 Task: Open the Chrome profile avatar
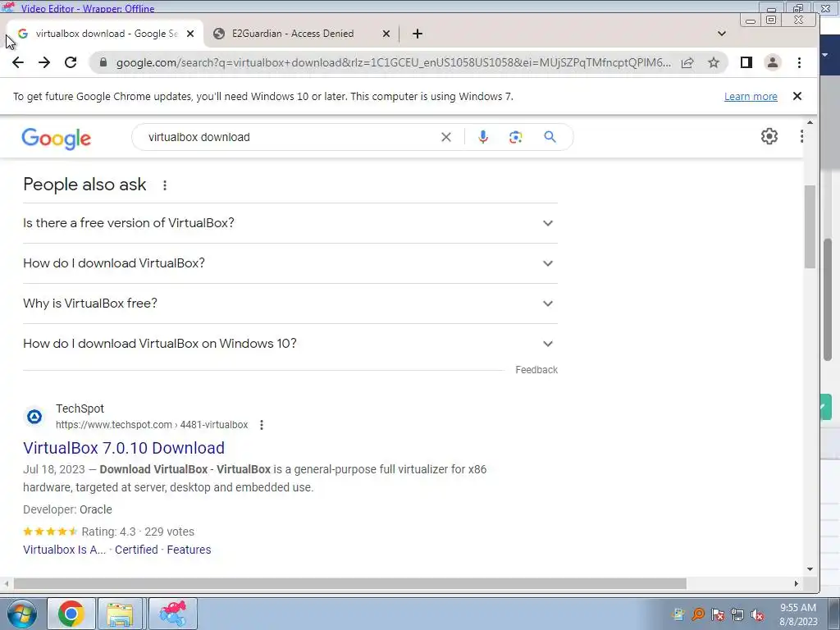pos(773,62)
